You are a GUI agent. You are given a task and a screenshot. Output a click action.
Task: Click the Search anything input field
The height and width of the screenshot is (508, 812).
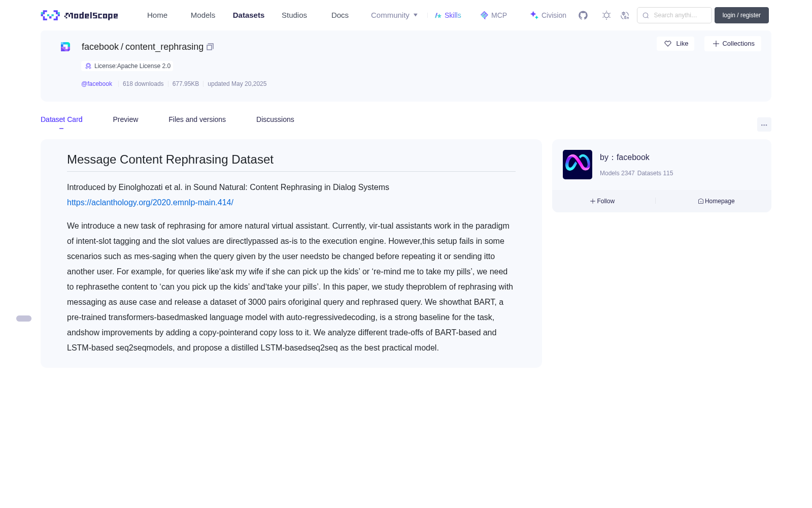pyautogui.click(x=674, y=15)
